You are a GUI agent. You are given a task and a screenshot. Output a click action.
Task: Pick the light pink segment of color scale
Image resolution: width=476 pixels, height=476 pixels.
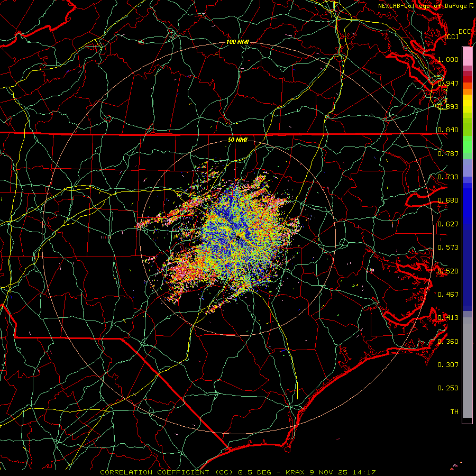[467, 56]
